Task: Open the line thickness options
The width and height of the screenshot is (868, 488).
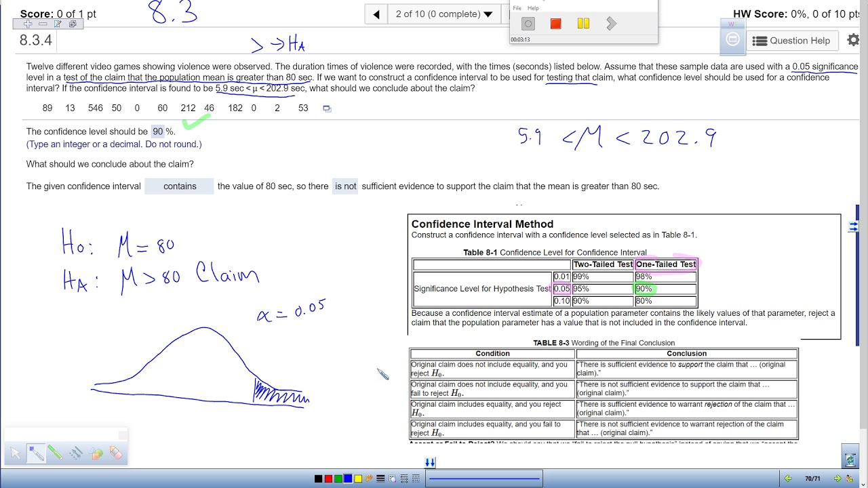Action: pos(380,479)
